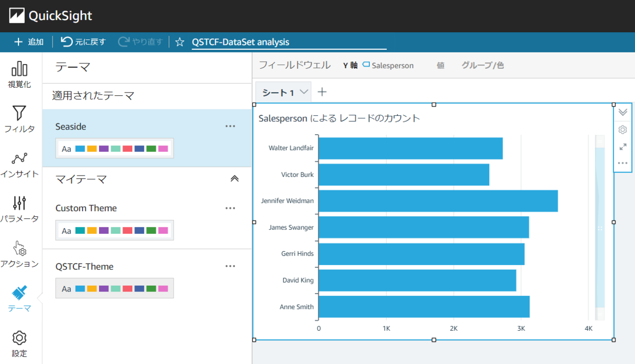Open the フィルタ (Filter) sidebar panel
This screenshot has width=635, height=364.
[20, 119]
